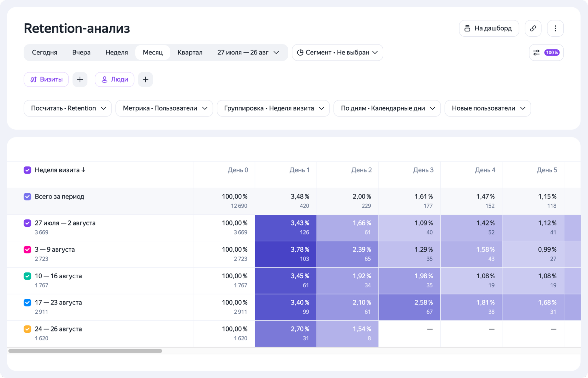
Task: Open the three-dot more options menu
Action: click(x=555, y=28)
